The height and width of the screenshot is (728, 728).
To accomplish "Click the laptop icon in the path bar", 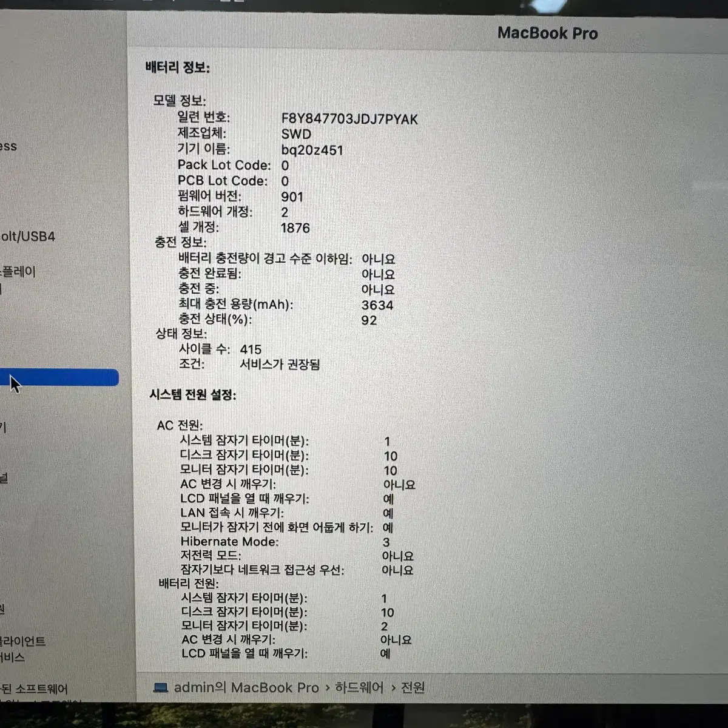I will point(160,688).
